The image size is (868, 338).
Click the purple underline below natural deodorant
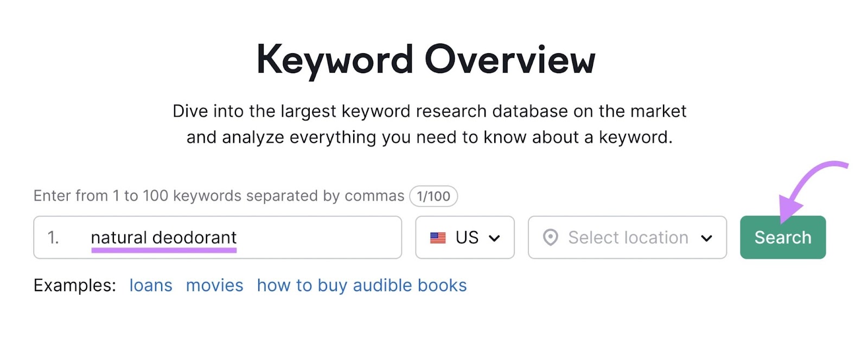[164, 250]
